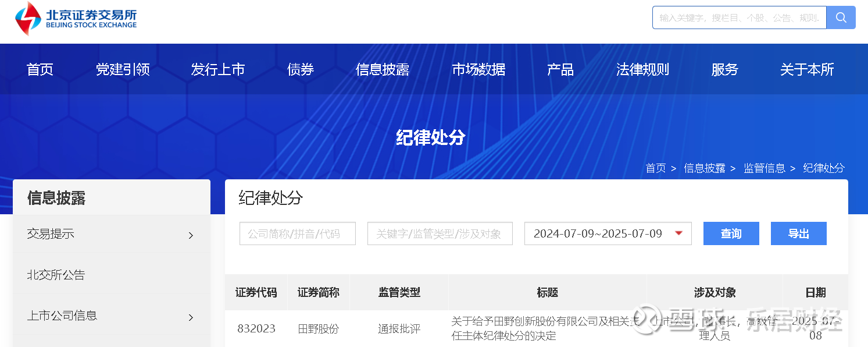868x347 pixels.
Task: Click the 监管类型 column header
Action: coord(399,292)
